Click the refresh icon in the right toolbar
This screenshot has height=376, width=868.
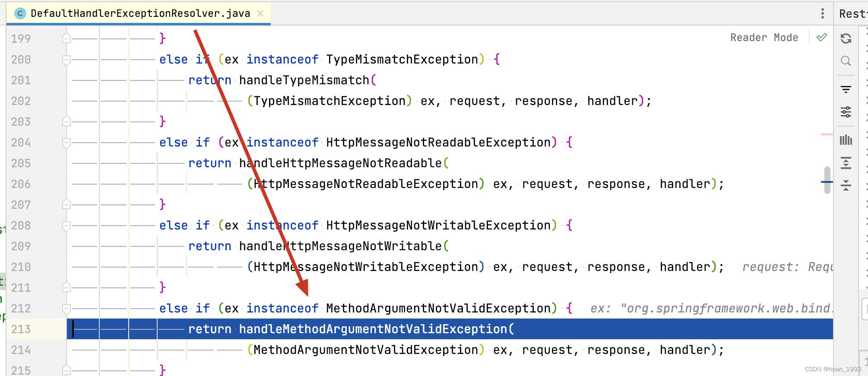click(x=846, y=38)
